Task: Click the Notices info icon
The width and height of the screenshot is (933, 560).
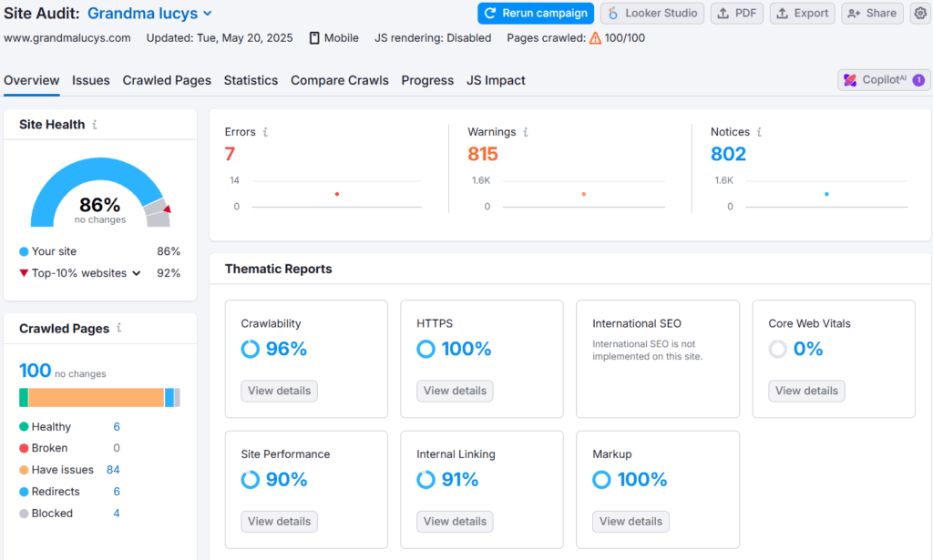Action: [x=759, y=132]
